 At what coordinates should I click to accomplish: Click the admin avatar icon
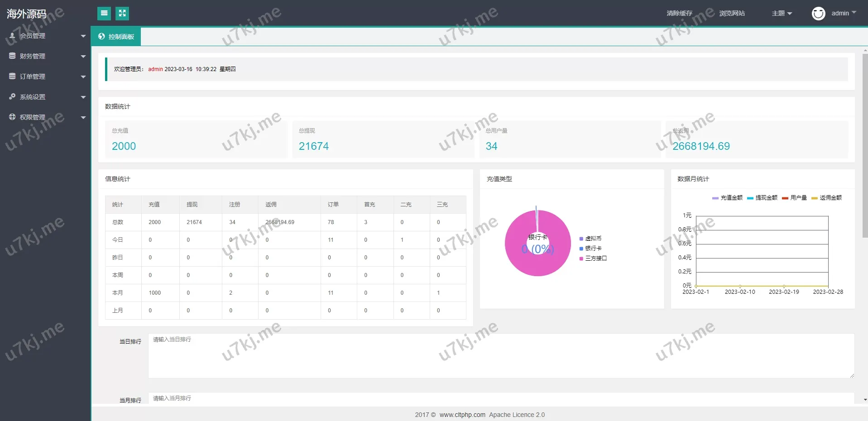click(818, 14)
